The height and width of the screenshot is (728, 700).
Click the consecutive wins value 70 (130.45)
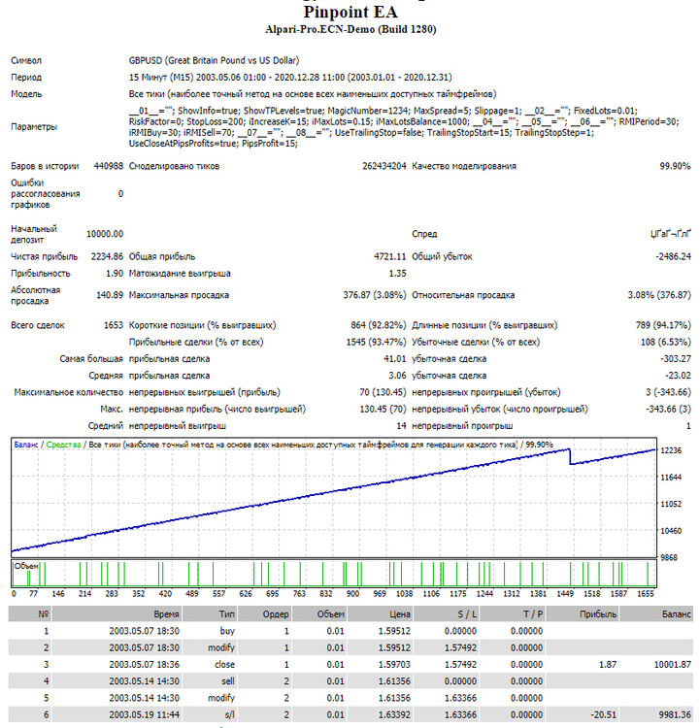tap(383, 392)
